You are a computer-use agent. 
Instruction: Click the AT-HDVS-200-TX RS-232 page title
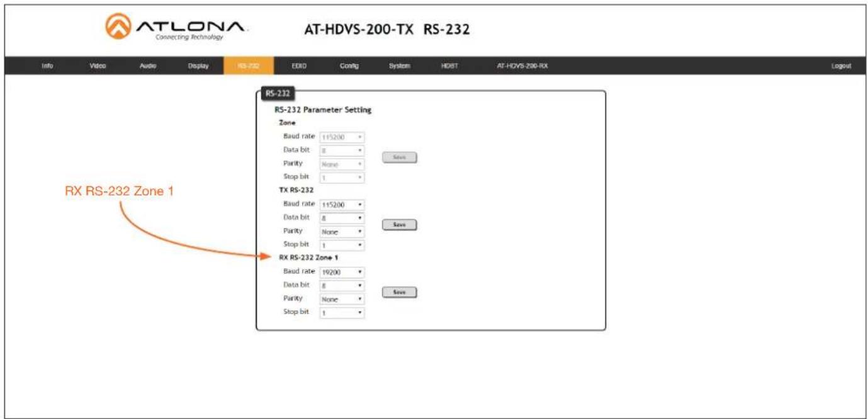click(386, 30)
